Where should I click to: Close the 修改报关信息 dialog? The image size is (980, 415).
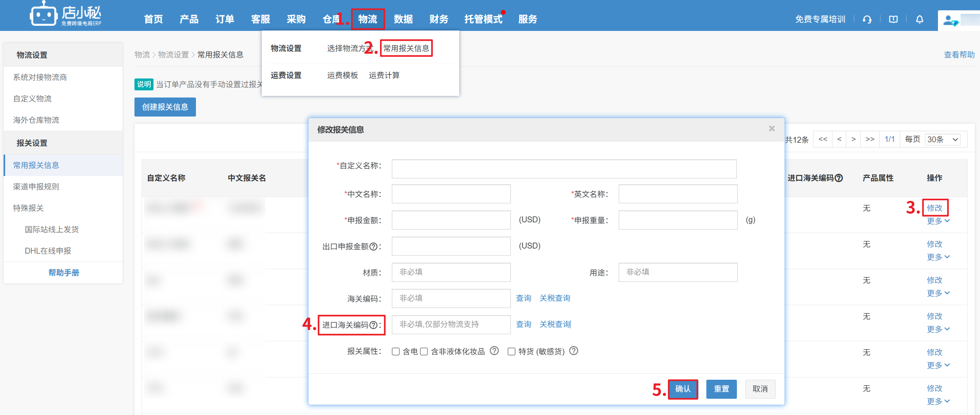point(771,129)
